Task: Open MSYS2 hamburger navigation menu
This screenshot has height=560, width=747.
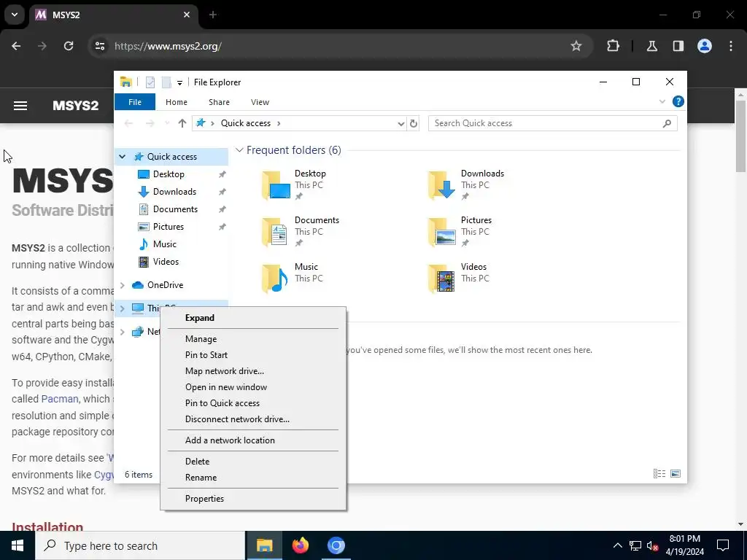Action: click(20, 105)
